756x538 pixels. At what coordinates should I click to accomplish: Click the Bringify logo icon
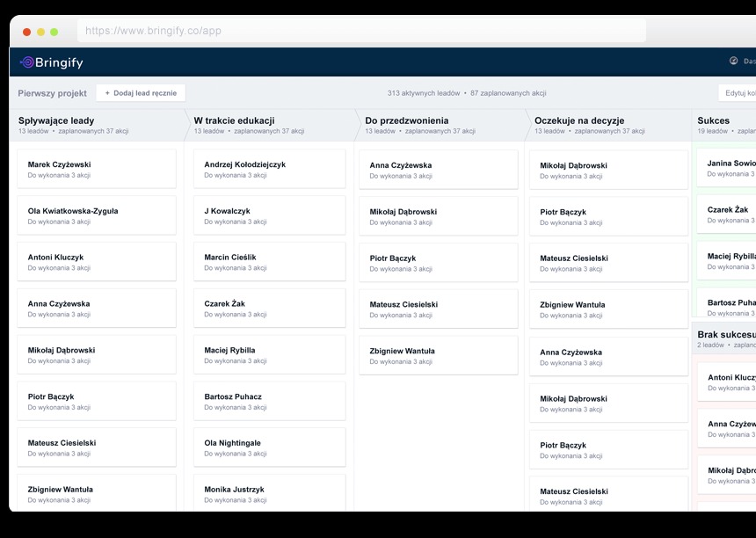coord(27,62)
